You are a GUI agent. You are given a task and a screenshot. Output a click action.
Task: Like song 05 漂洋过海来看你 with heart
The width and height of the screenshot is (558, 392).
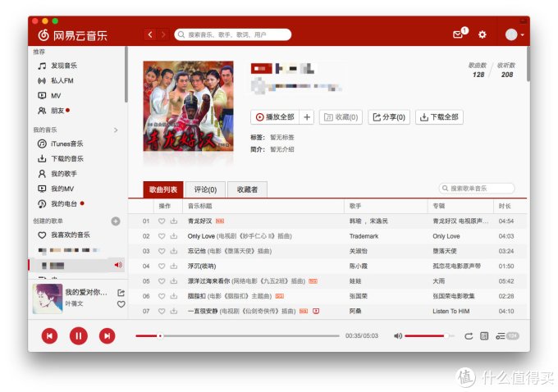pyautogui.click(x=162, y=281)
